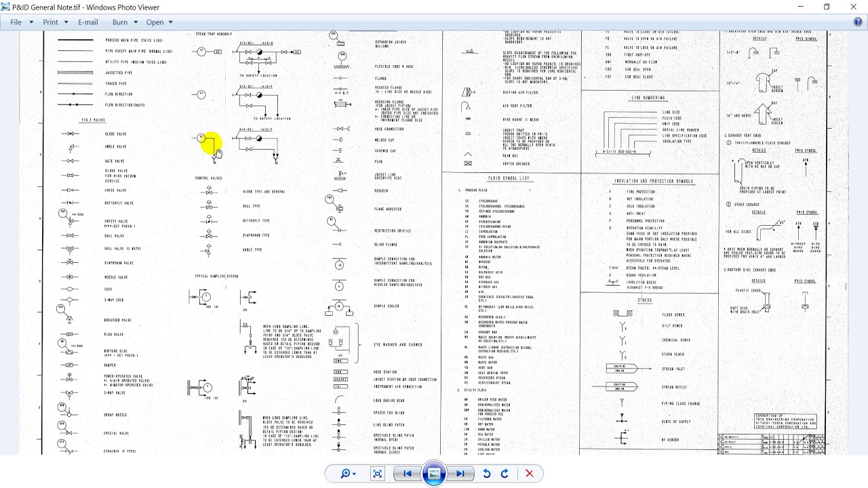Click the 'SAFETY VALVE' label
This screenshot has width=868, height=488.
116,221
